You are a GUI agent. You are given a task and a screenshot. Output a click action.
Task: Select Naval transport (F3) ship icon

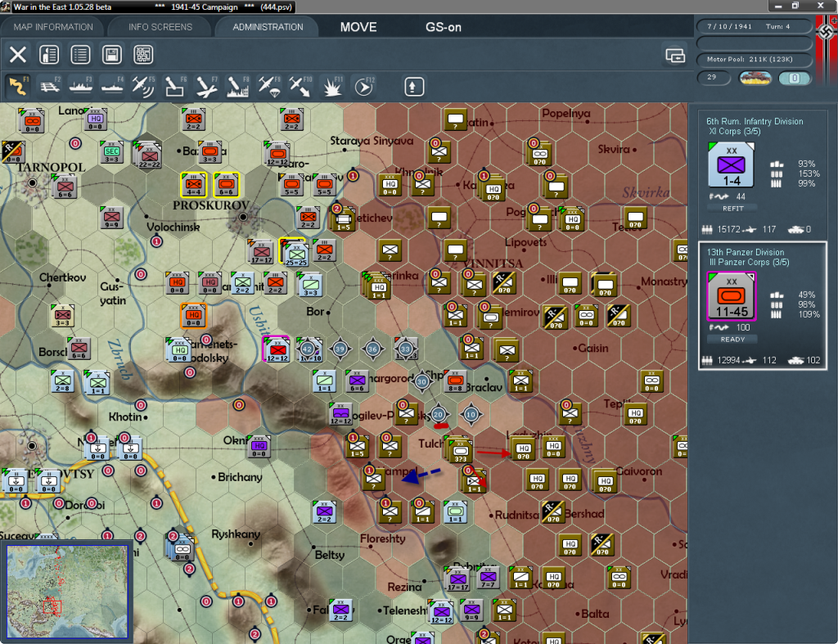(x=81, y=86)
